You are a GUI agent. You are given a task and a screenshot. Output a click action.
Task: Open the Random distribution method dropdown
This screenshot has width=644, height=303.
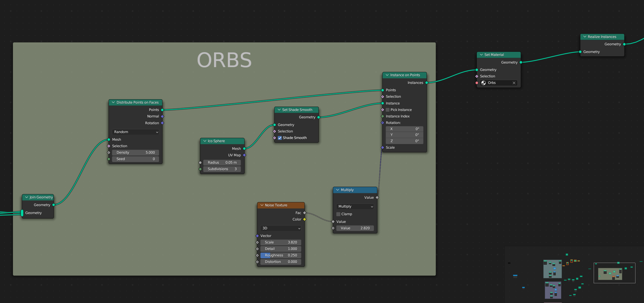[x=135, y=132]
